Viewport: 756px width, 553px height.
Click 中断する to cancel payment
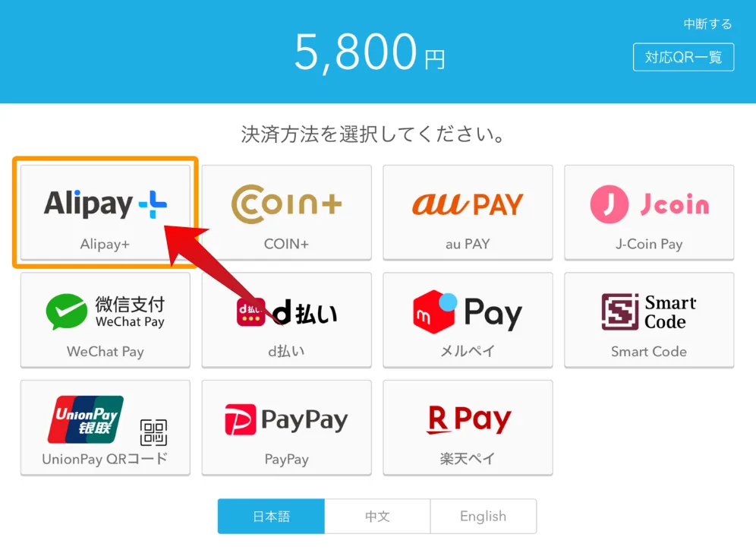(707, 24)
